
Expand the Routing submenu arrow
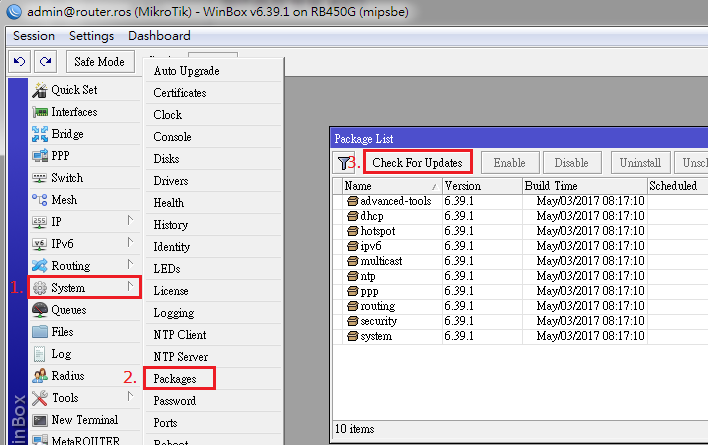pyautogui.click(x=130, y=264)
